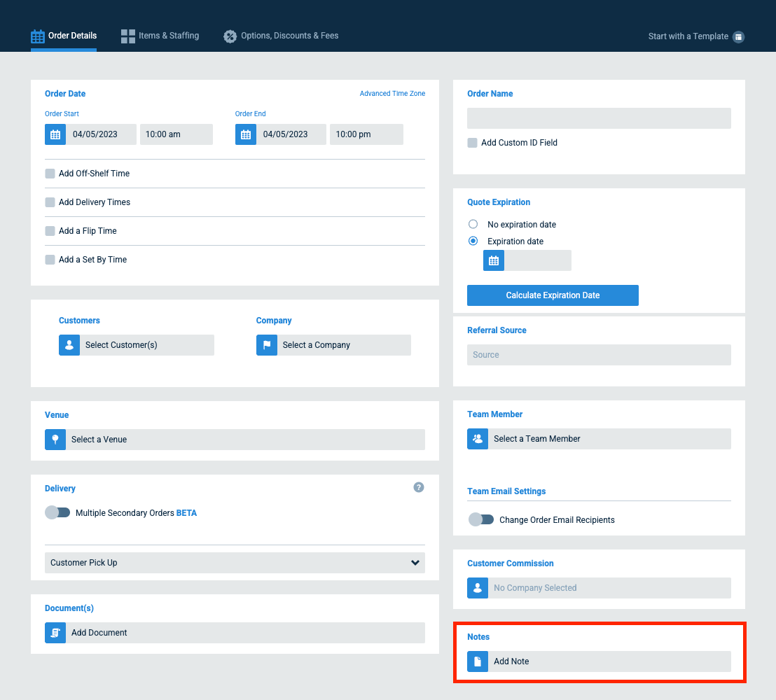Open the Order Start date calendar picker
This screenshot has height=700, width=776.
click(55, 134)
